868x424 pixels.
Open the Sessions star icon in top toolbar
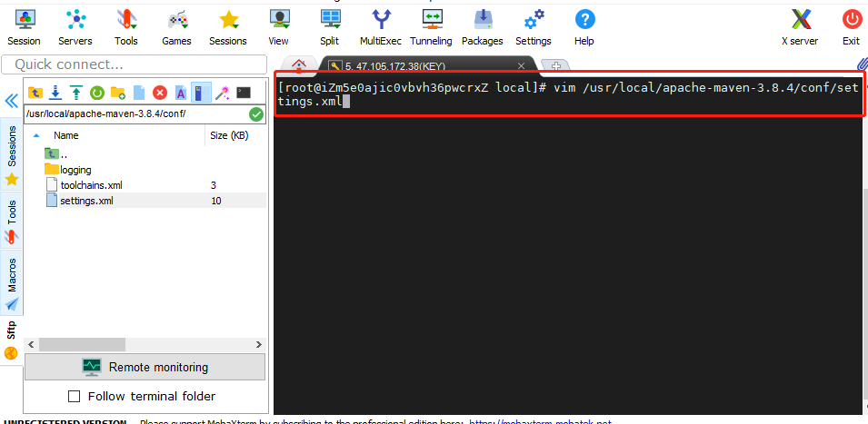point(227,27)
